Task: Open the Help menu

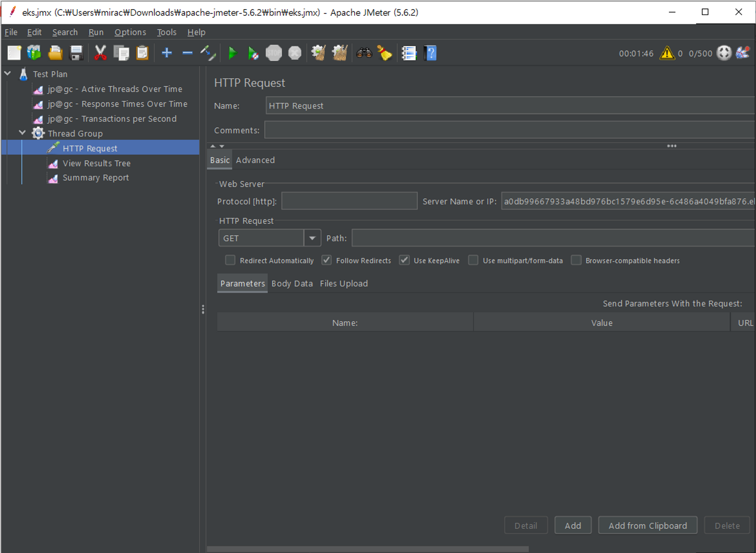Action: [x=197, y=32]
